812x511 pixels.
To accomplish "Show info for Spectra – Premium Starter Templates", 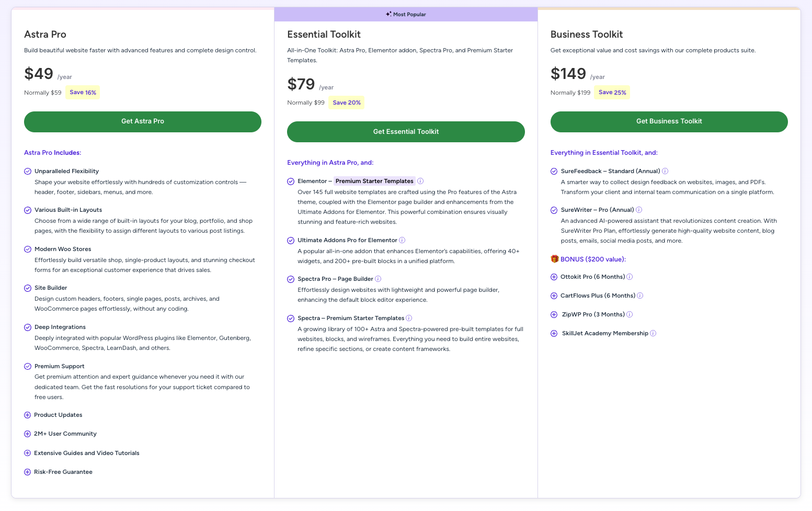I will pos(409,318).
